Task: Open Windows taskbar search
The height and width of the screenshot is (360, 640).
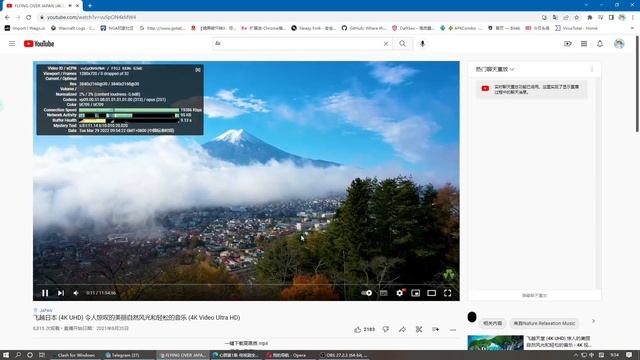Action: coord(18,355)
